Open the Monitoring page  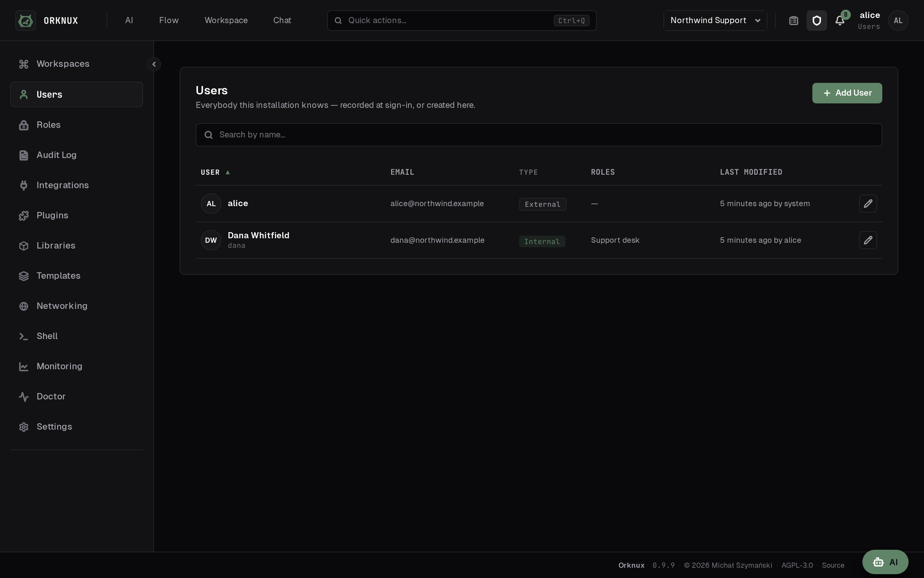click(76, 366)
